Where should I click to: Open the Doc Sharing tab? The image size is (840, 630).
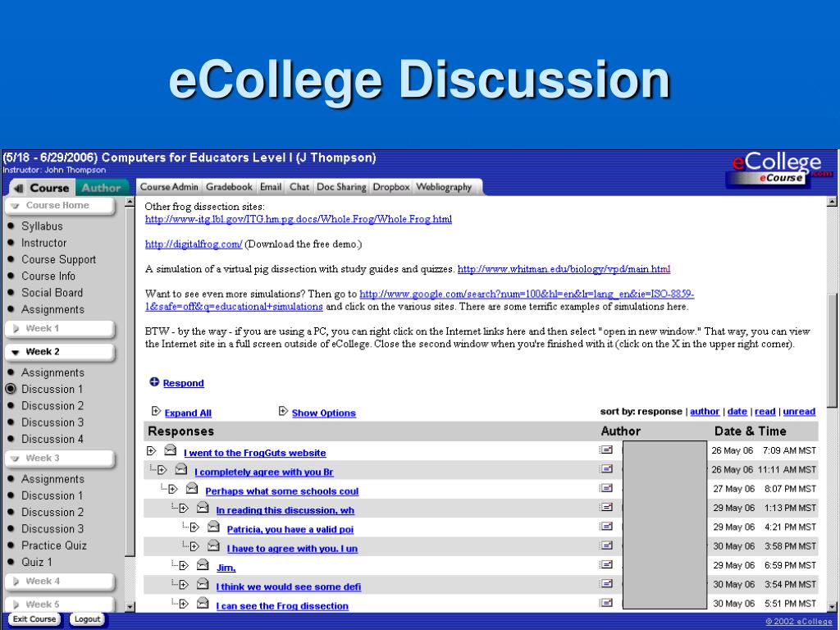[x=341, y=187]
